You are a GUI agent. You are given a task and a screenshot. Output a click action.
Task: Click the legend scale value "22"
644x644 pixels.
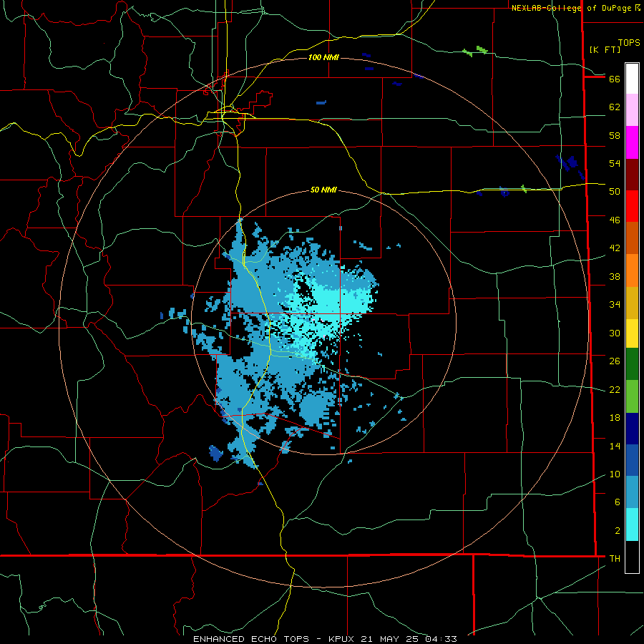pyautogui.click(x=615, y=390)
